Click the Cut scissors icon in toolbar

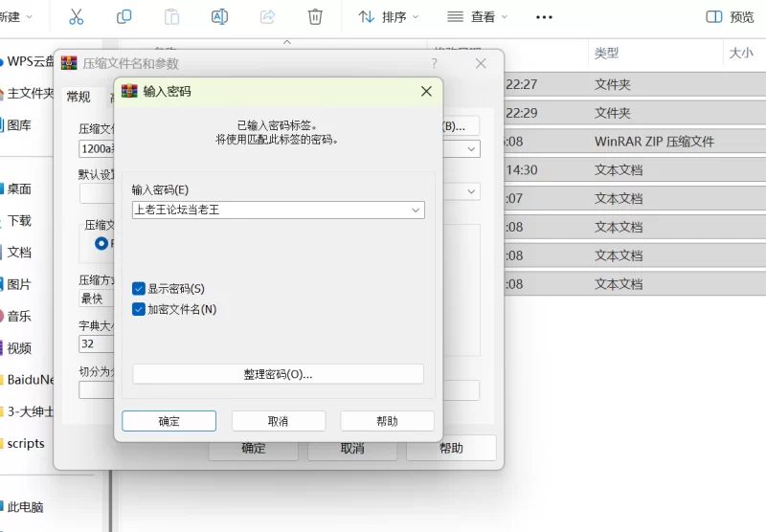[77, 17]
